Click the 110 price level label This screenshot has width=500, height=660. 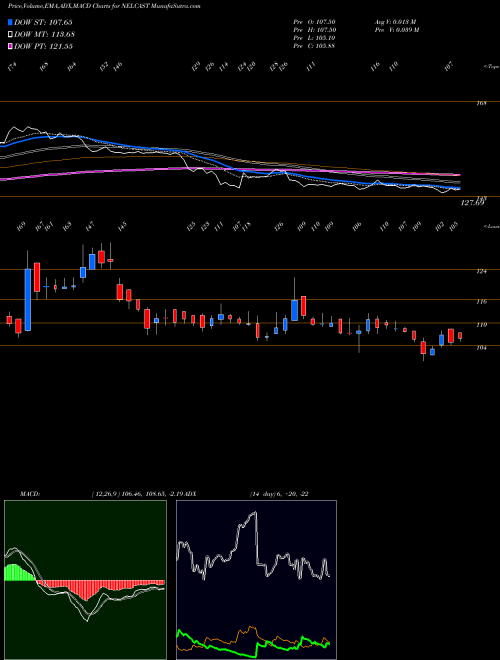(481, 325)
